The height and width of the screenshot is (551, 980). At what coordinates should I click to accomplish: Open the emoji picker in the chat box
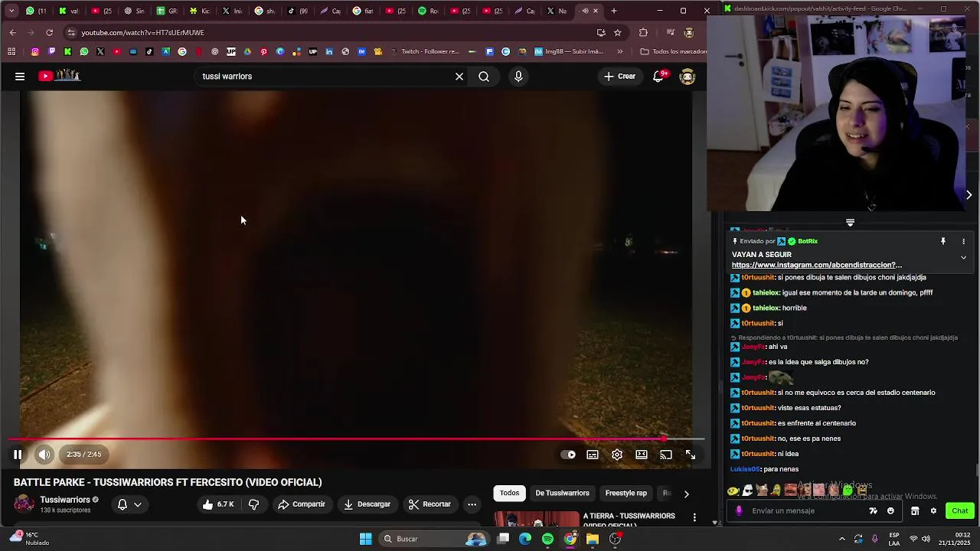click(890, 511)
